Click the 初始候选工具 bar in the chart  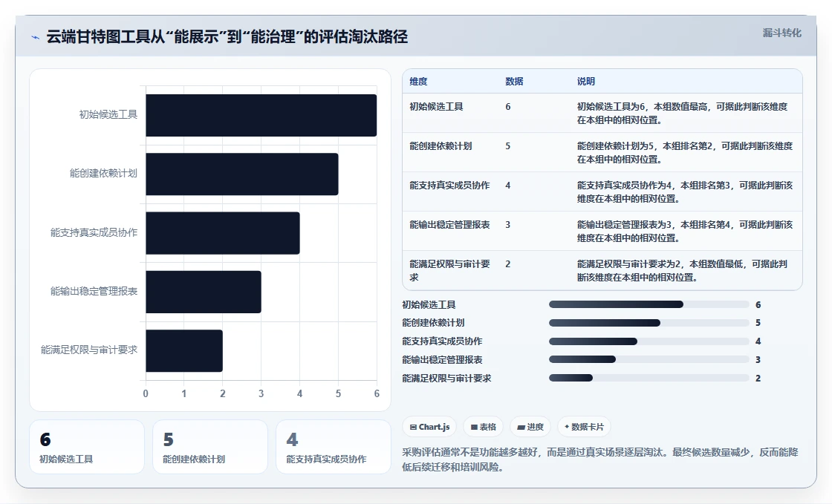tap(261, 115)
